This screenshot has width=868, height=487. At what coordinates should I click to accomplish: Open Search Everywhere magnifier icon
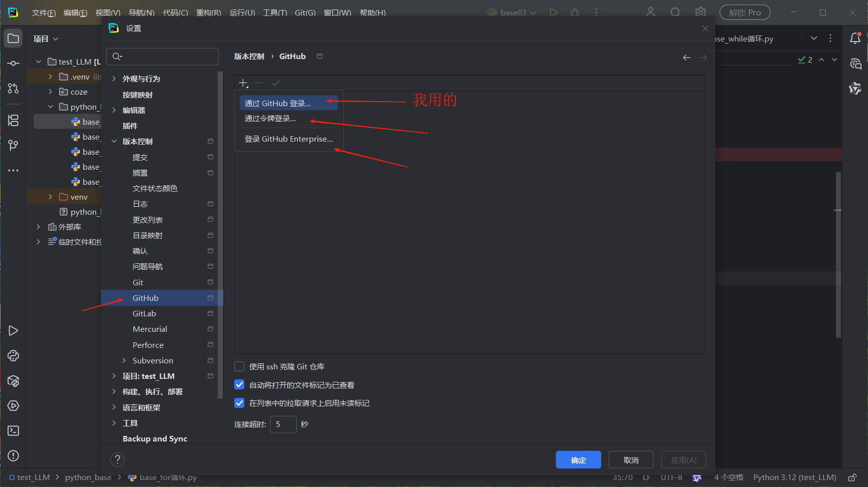675,13
